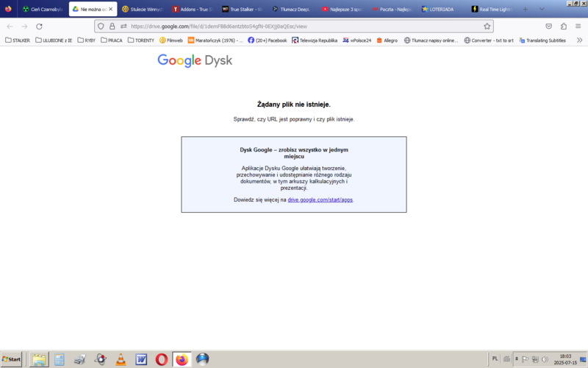Click the Google Dysk logo
Viewport: 588px width, 368px height.
click(x=195, y=60)
